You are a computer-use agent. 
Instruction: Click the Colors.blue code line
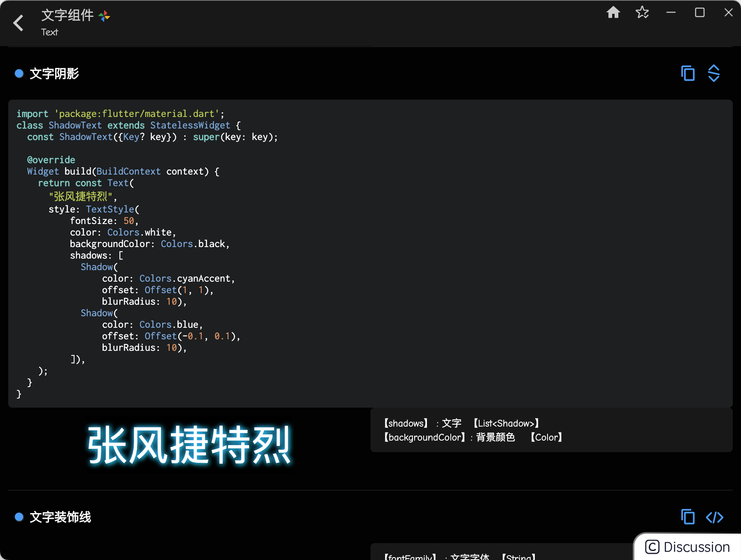(x=152, y=324)
